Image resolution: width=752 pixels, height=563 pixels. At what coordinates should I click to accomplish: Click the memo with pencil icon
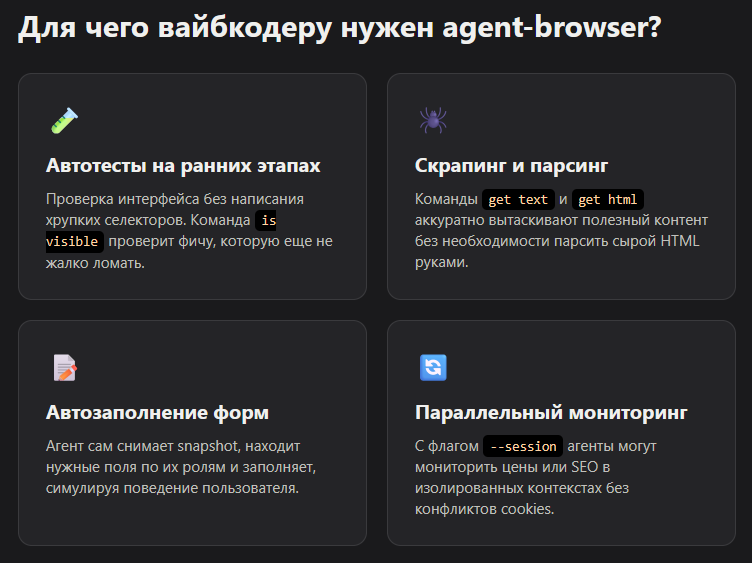[x=65, y=367]
